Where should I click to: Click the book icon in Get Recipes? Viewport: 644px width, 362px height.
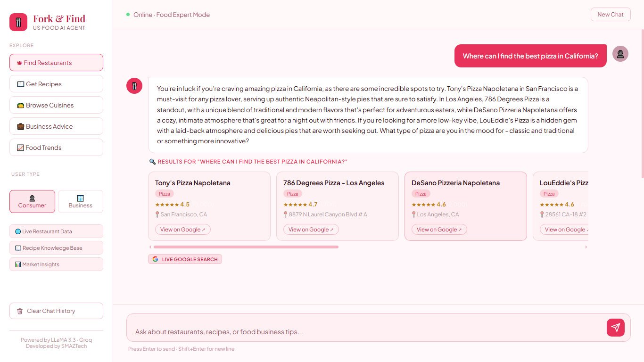tap(21, 84)
